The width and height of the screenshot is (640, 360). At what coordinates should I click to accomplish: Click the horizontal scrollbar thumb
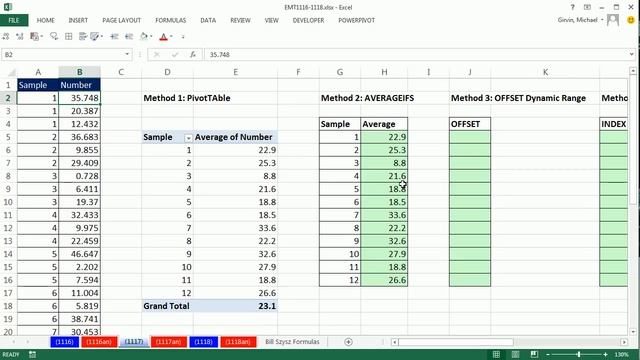(x=456, y=342)
